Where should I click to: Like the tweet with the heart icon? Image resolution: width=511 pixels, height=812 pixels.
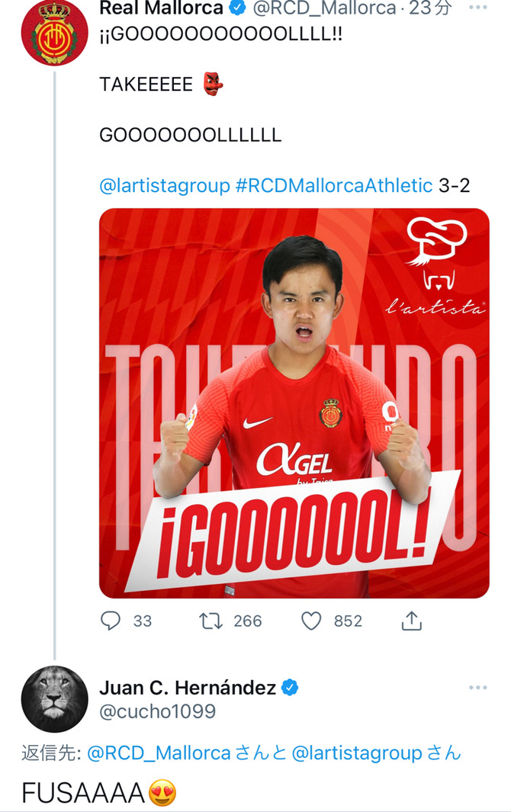[311, 621]
